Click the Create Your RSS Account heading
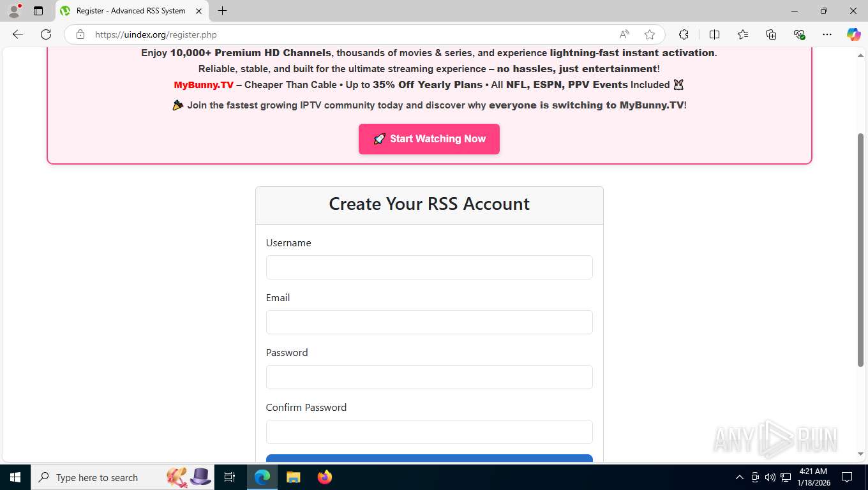Viewport: 868px width, 490px height. [x=429, y=204]
